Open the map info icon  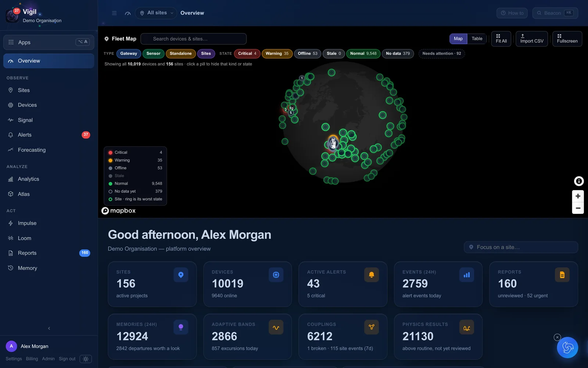coord(579,181)
